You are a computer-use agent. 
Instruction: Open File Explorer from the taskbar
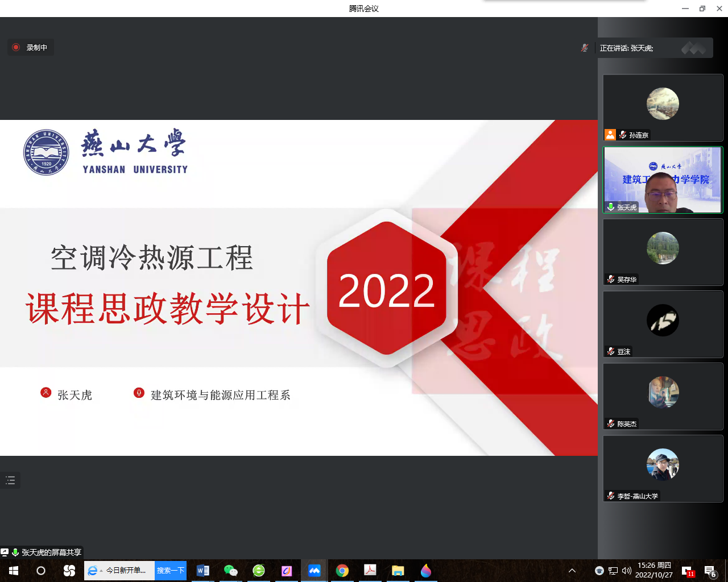pos(398,571)
